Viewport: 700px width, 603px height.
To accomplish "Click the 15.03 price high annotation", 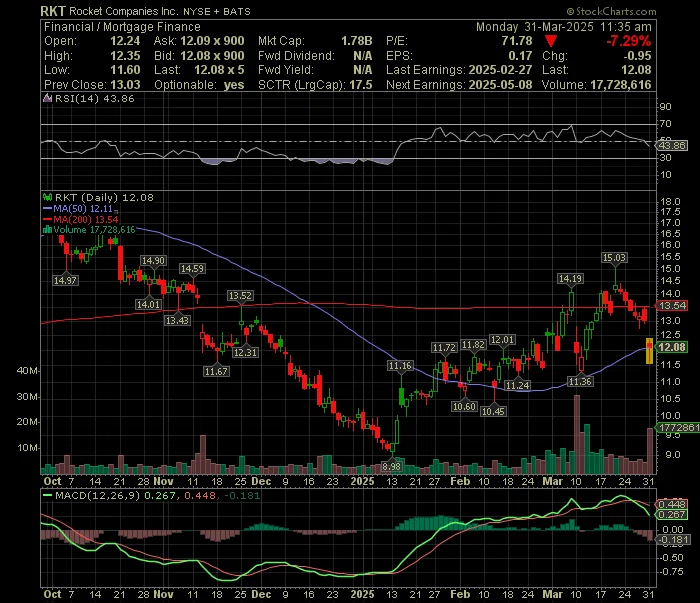I will 614,258.
